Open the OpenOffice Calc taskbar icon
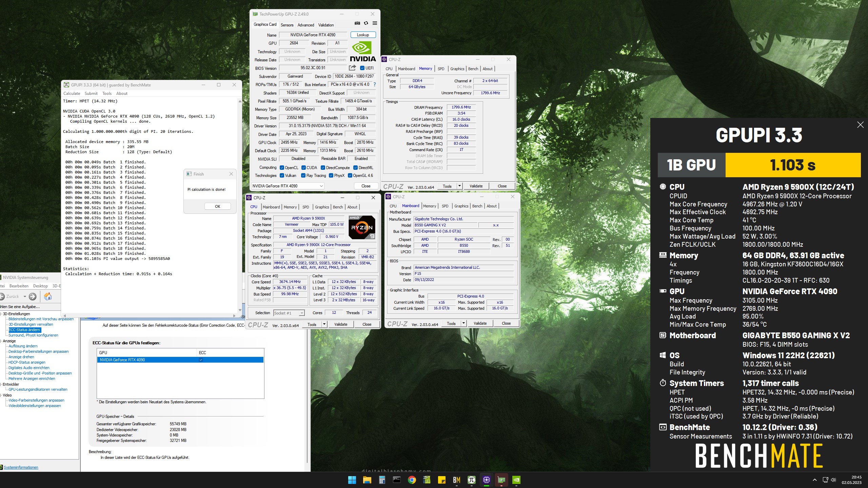 click(x=427, y=480)
